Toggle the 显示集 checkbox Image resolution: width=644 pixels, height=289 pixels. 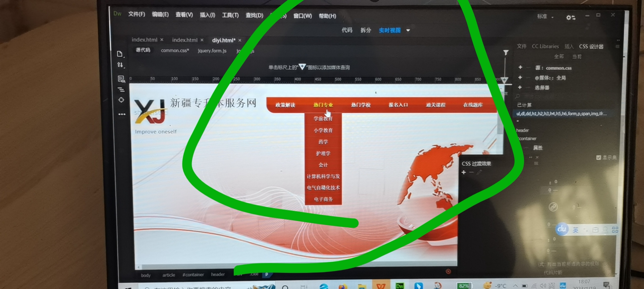point(598,157)
